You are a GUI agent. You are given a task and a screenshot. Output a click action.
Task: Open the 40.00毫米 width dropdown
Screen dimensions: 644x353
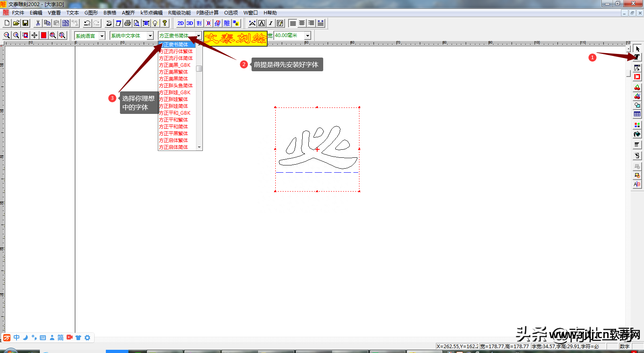click(308, 36)
